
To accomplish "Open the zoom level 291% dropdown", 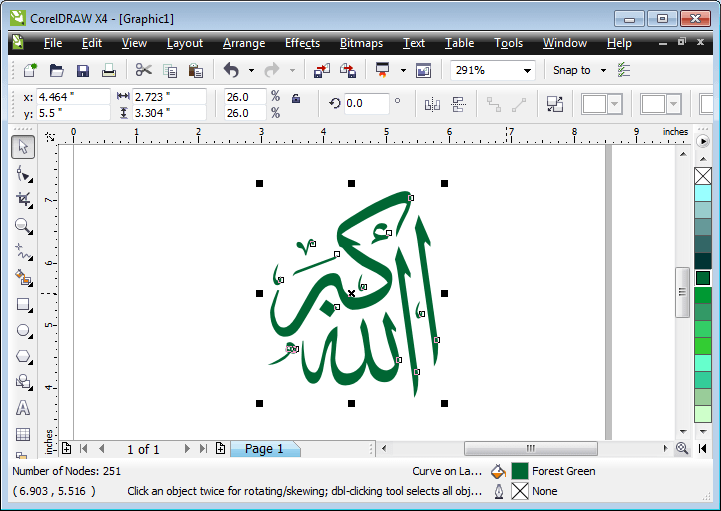I will point(527,71).
